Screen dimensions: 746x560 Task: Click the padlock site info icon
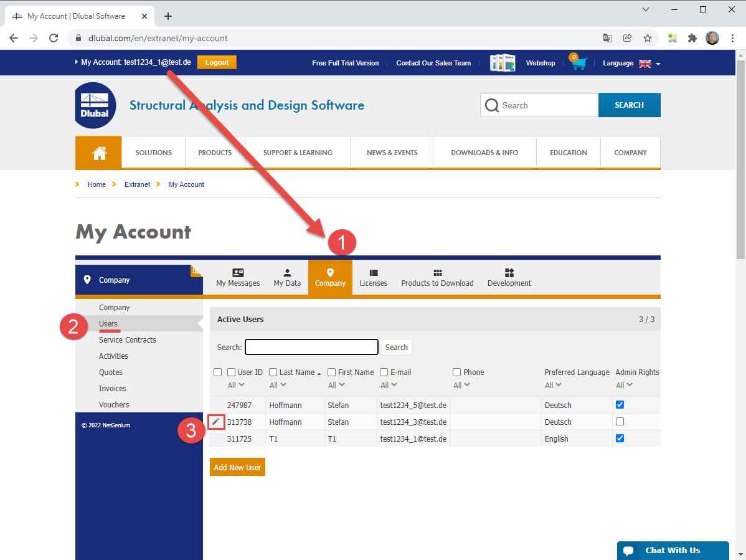(x=78, y=38)
